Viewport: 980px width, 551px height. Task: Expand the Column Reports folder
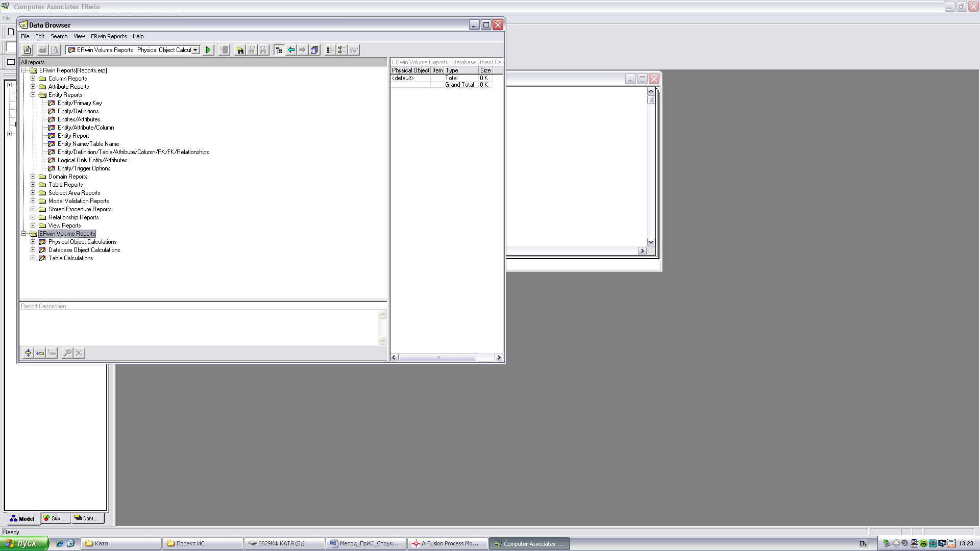(33, 79)
